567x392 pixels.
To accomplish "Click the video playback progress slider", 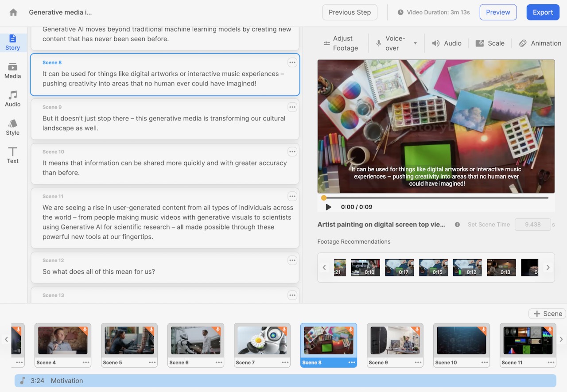I will coord(436,198).
